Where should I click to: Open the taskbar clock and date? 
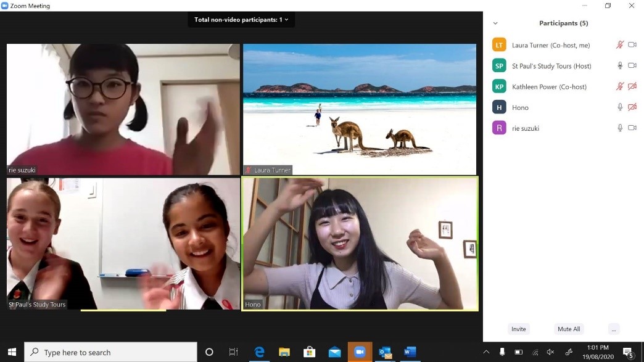[598, 352]
